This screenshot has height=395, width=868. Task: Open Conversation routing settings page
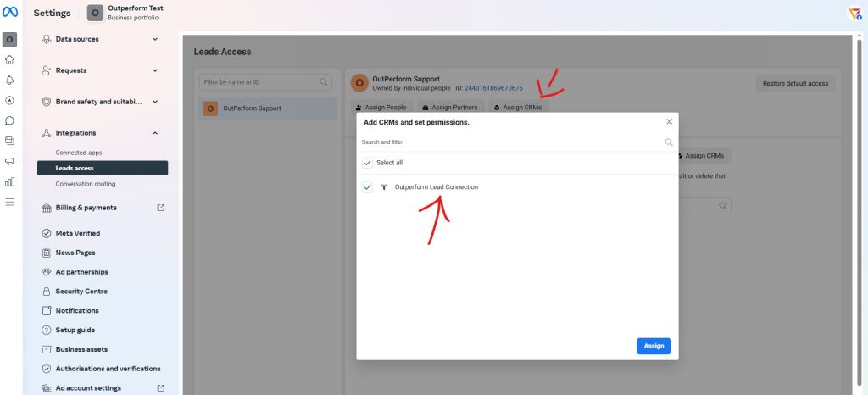(x=85, y=184)
